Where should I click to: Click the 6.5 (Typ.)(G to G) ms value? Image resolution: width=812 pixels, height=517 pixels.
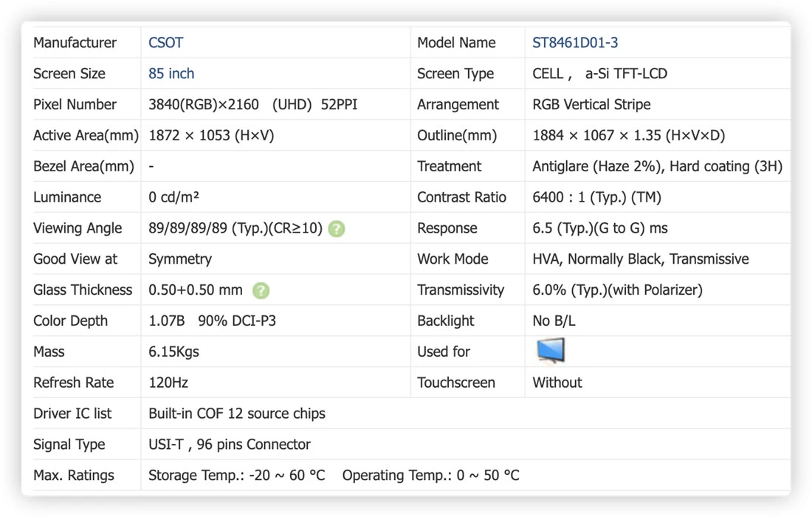click(x=599, y=228)
